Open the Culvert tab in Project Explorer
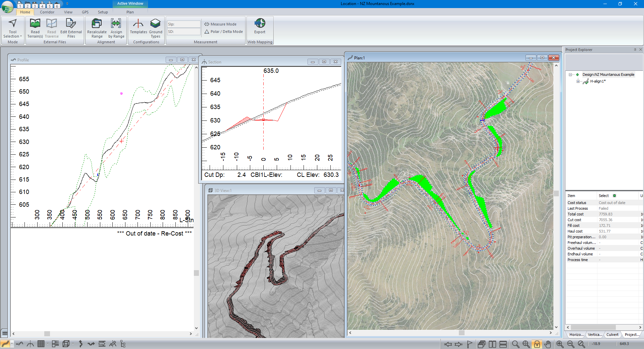The width and height of the screenshot is (644, 349). [612, 335]
